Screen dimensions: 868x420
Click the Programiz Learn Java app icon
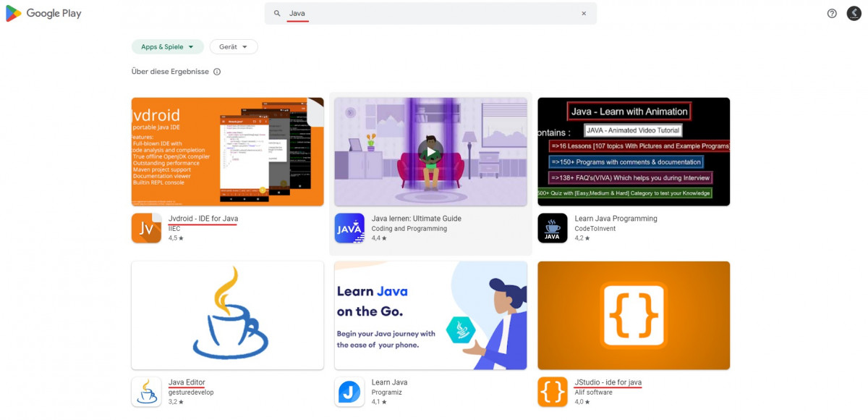349,392
